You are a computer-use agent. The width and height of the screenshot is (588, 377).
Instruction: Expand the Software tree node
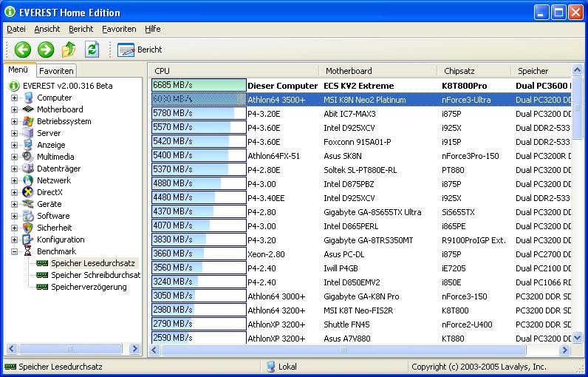coord(14,216)
